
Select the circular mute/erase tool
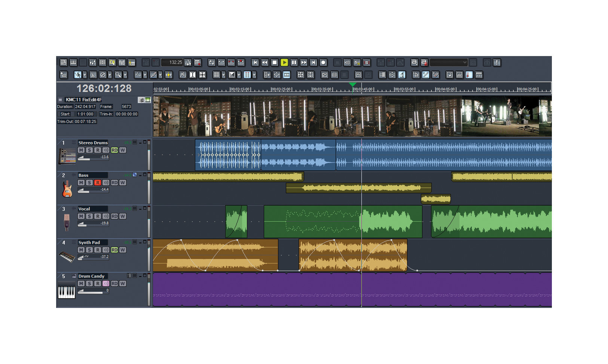103,75
